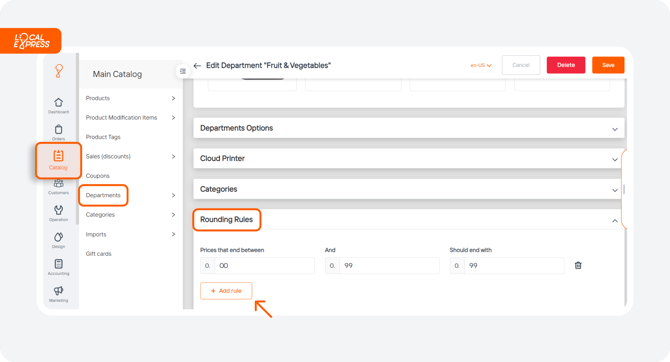Collapse the Main Catalog sidebar panel
This screenshot has height=362, width=670.
tap(183, 71)
